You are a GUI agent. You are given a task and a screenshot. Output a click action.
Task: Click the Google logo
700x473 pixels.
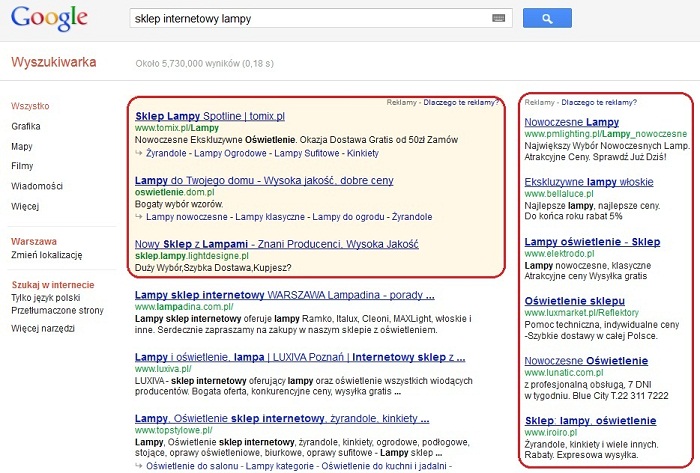[49, 18]
